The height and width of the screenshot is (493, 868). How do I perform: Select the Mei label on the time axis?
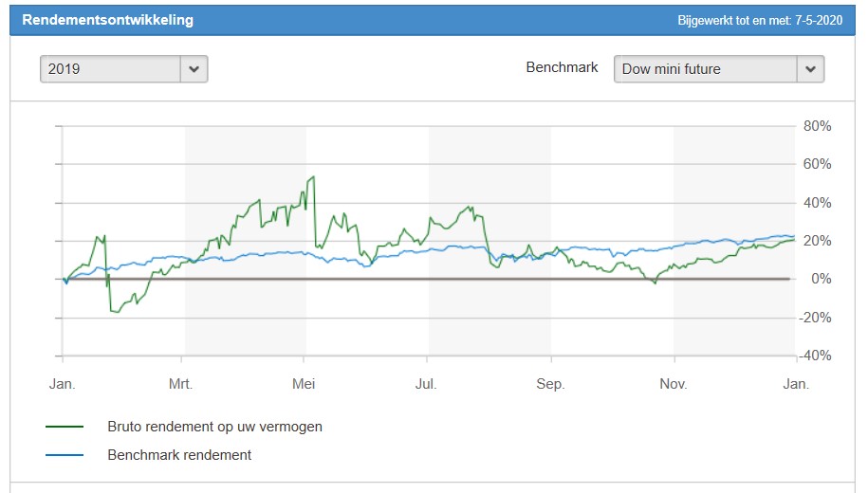[x=305, y=384]
